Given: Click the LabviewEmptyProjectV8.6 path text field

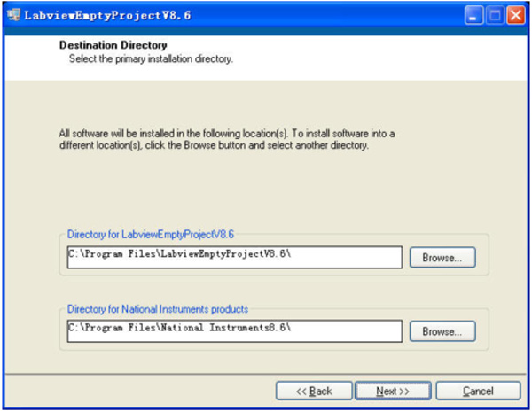Looking at the screenshot, I should pos(235,258).
